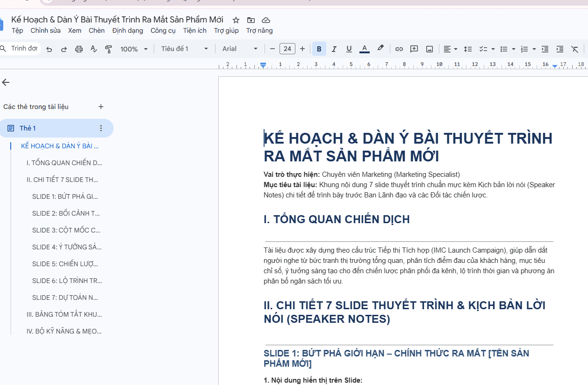Open the highlight color pen tool
The image size is (588, 385).
380,49
